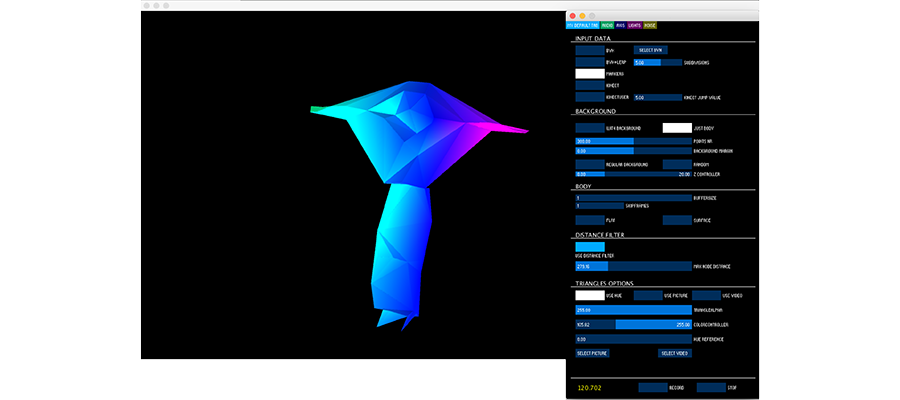Disable the JUST BODY toggle
Image resolution: width=900 pixels, height=400 pixels.
point(677,128)
